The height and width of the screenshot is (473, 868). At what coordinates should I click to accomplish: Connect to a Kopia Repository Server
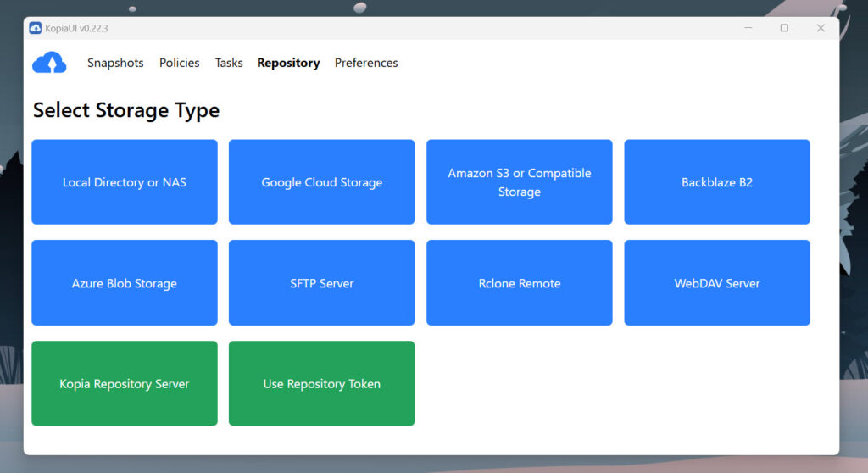tap(125, 383)
